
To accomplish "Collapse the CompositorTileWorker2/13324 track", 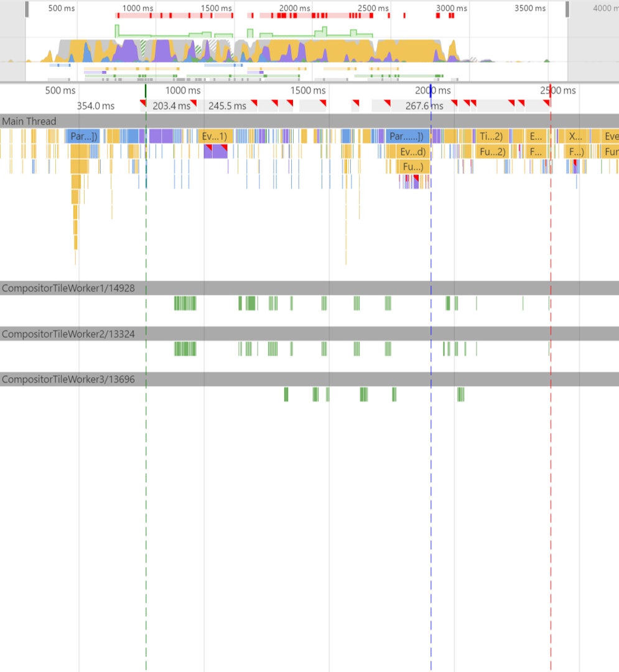I will click(x=68, y=334).
